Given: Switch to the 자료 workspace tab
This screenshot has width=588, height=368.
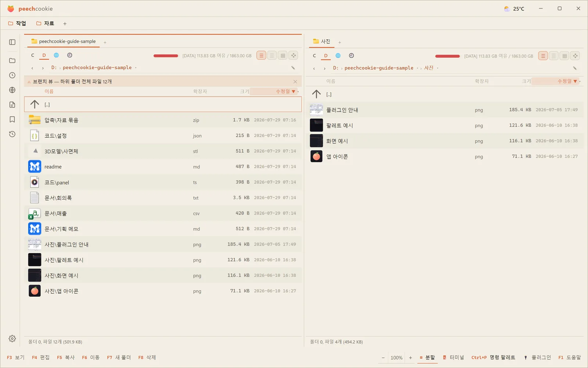Looking at the screenshot, I should coord(45,23).
